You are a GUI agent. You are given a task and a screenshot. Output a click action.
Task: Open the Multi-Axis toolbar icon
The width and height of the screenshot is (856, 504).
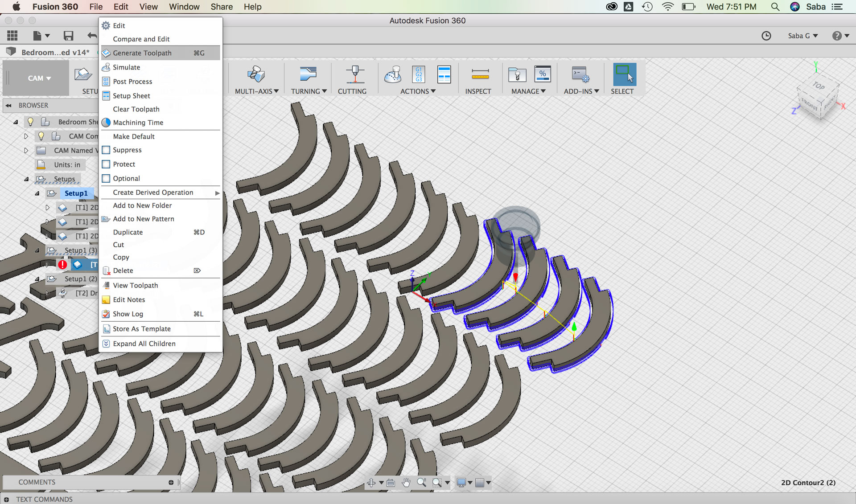(256, 74)
